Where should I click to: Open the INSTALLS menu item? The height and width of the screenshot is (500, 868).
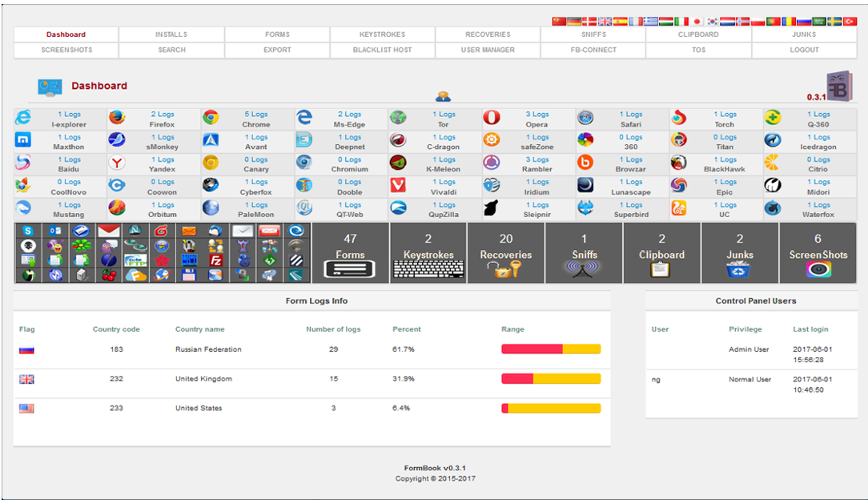171,34
